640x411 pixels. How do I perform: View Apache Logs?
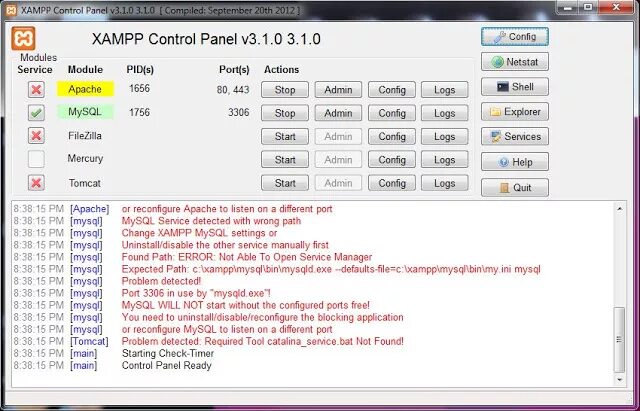tap(444, 90)
